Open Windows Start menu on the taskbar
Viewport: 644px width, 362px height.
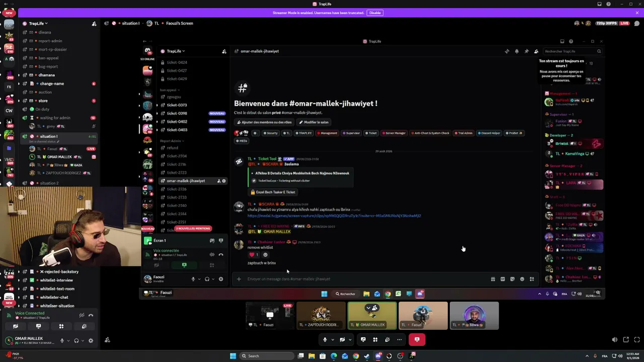233,356
